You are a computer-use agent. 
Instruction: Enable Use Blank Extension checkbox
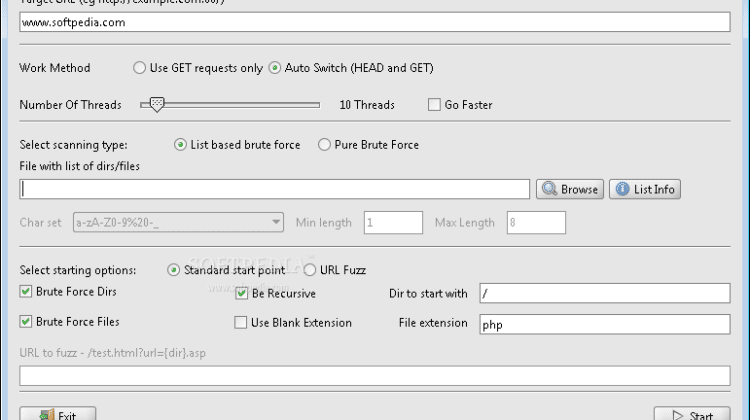click(241, 323)
